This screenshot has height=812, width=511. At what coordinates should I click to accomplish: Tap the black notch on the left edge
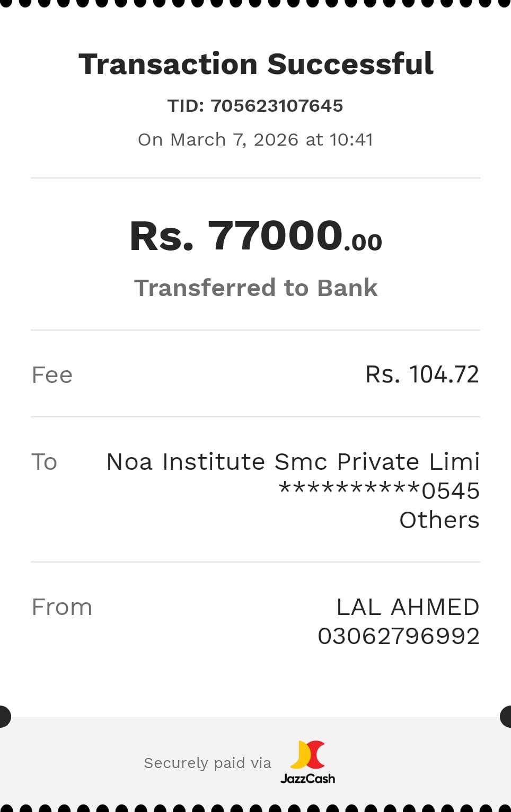pos(4,717)
